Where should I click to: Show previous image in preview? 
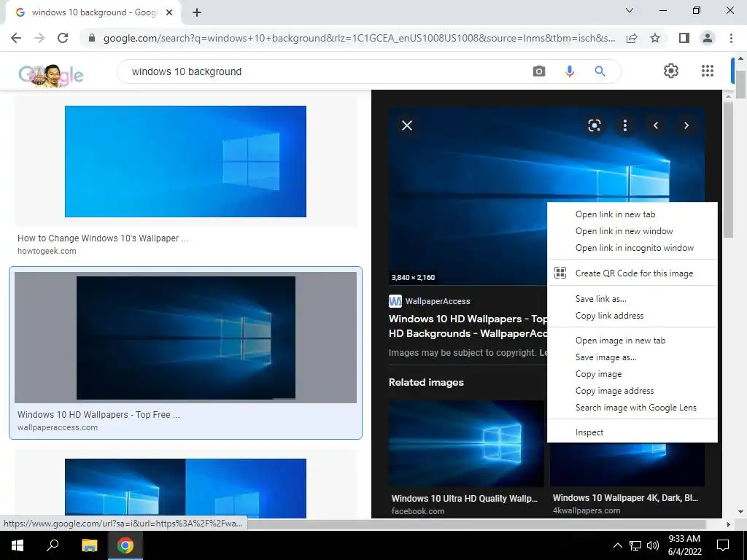click(x=656, y=125)
